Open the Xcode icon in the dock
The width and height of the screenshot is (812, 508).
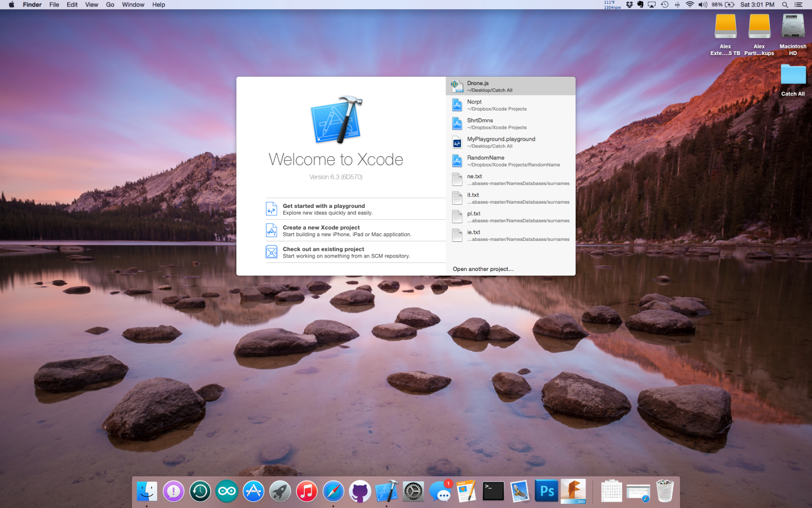click(x=388, y=491)
